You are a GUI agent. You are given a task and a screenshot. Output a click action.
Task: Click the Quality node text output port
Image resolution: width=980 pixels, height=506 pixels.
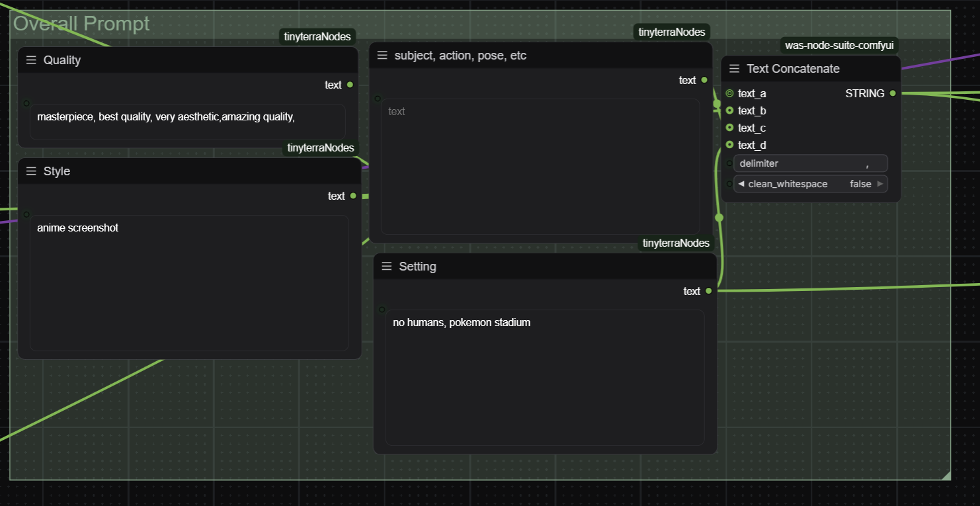pos(350,85)
